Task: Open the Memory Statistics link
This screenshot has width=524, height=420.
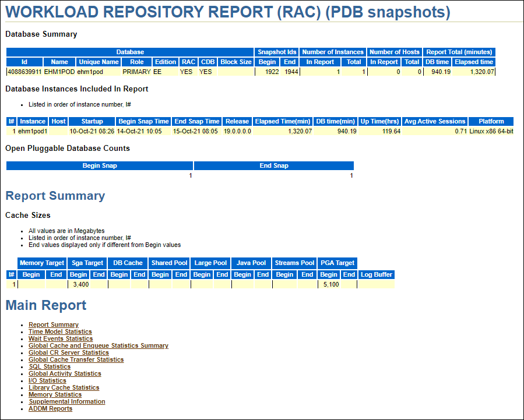Action: coord(54,394)
